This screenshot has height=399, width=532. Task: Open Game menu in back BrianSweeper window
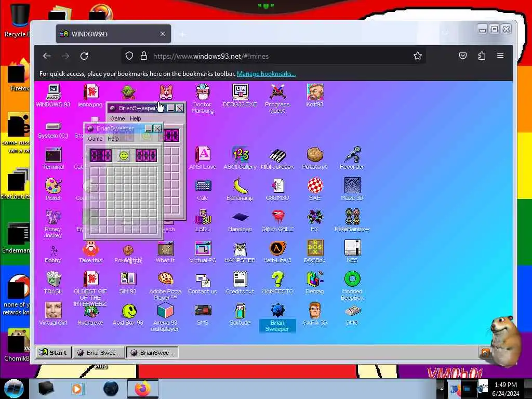[x=118, y=118]
